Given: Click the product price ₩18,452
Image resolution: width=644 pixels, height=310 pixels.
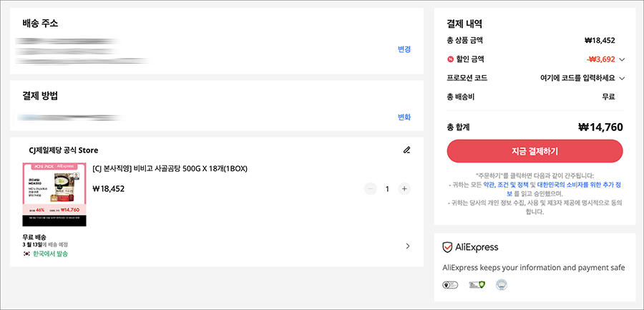Looking at the screenshot, I should 109,189.
